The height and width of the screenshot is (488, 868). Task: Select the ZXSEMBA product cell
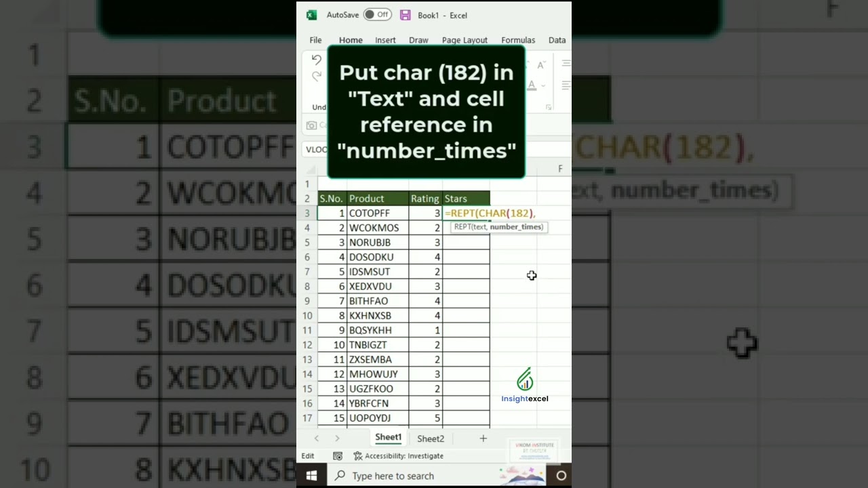tap(378, 359)
